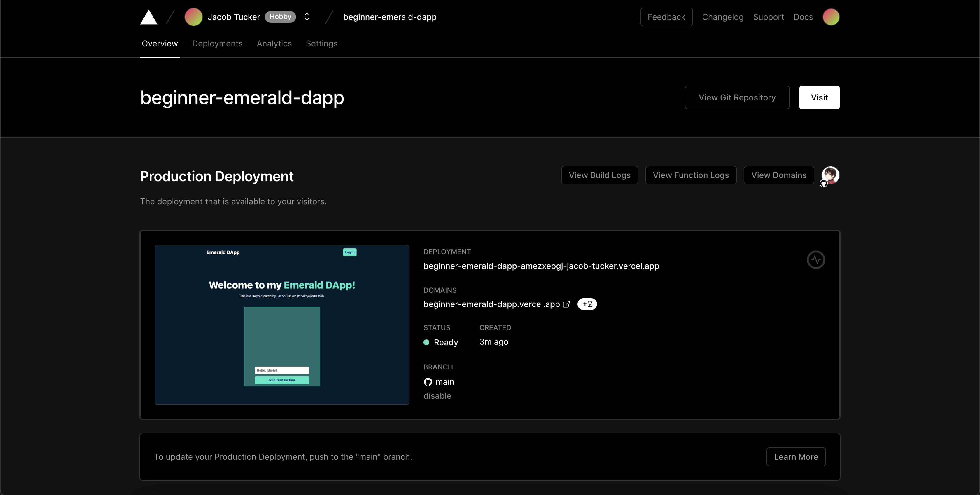Click the Visit button
The width and height of the screenshot is (980, 495).
[x=819, y=97]
